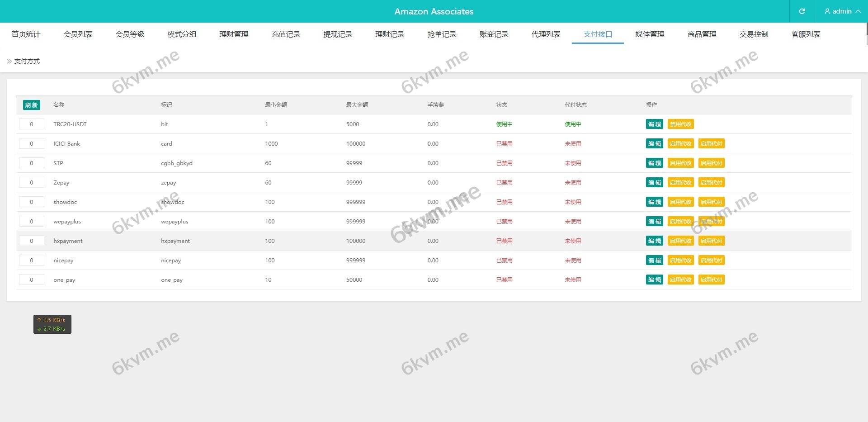Click the 支付方式 breadcrumb
This screenshot has width=868, height=422.
(x=27, y=62)
